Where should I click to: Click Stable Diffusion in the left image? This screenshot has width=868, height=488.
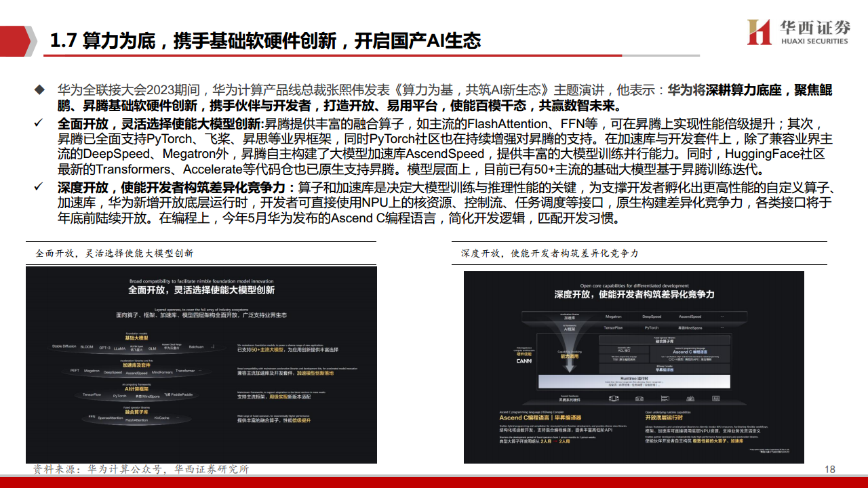click(x=64, y=346)
